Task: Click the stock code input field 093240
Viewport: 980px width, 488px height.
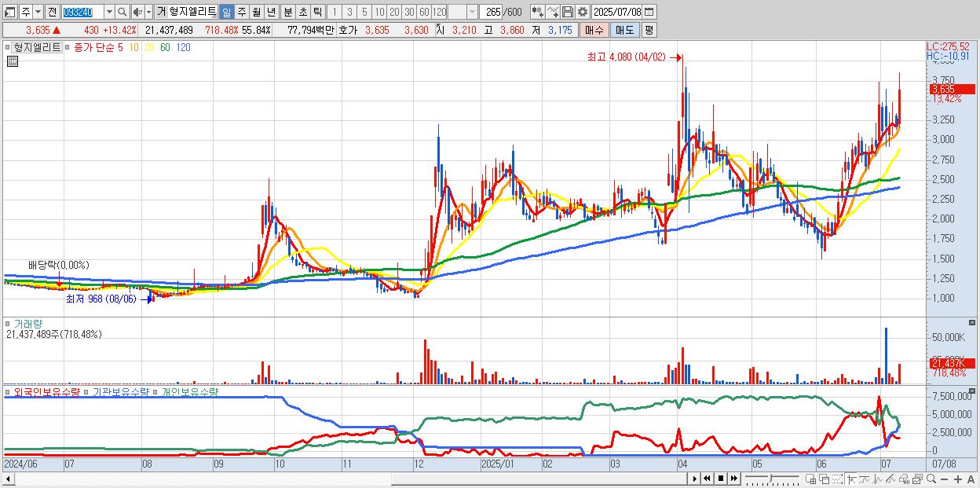Action: pyautogui.click(x=83, y=12)
